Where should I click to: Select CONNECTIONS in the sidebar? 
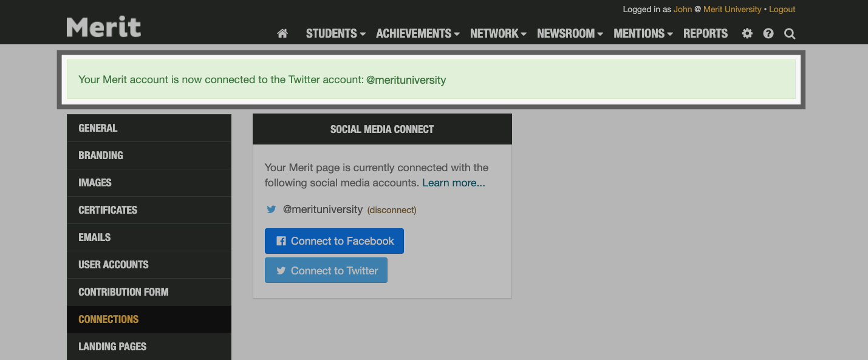[108, 319]
